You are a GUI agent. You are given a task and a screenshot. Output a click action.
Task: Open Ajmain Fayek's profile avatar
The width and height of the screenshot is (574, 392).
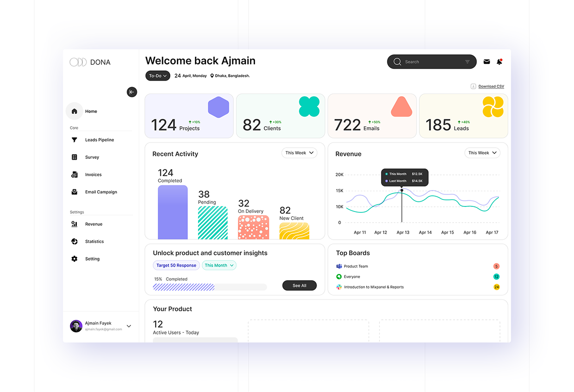(76, 326)
